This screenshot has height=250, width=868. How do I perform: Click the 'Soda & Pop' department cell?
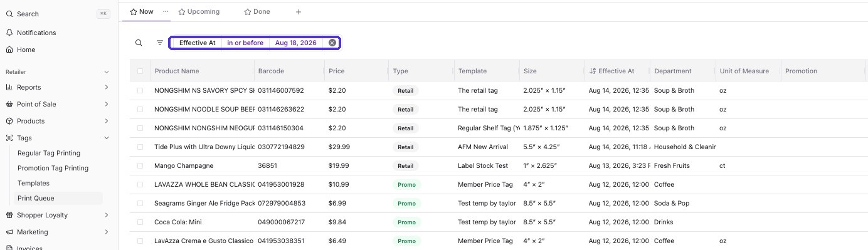click(672, 203)
